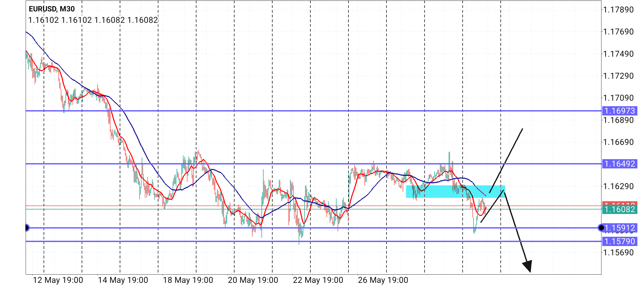644x286 pixels.
Task: Click the 1.17890 price axis label
Action: 619,10
